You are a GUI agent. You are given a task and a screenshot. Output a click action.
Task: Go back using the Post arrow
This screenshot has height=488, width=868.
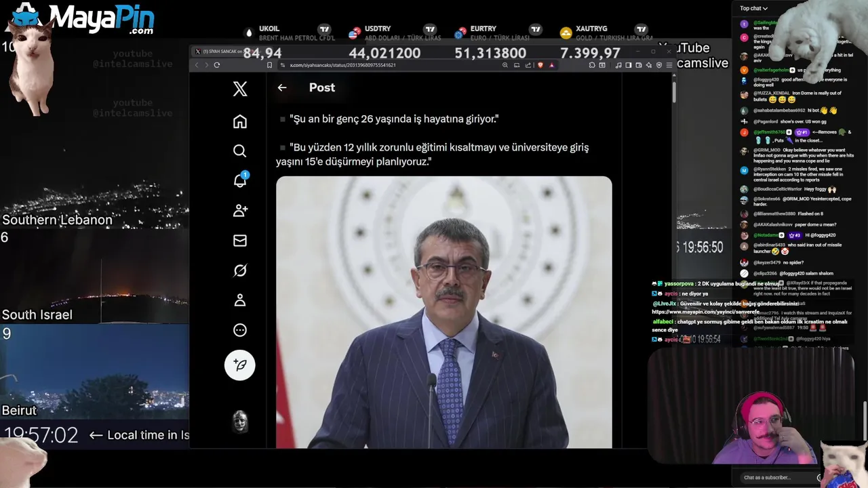pyautogui.click(x=282, y=87)
